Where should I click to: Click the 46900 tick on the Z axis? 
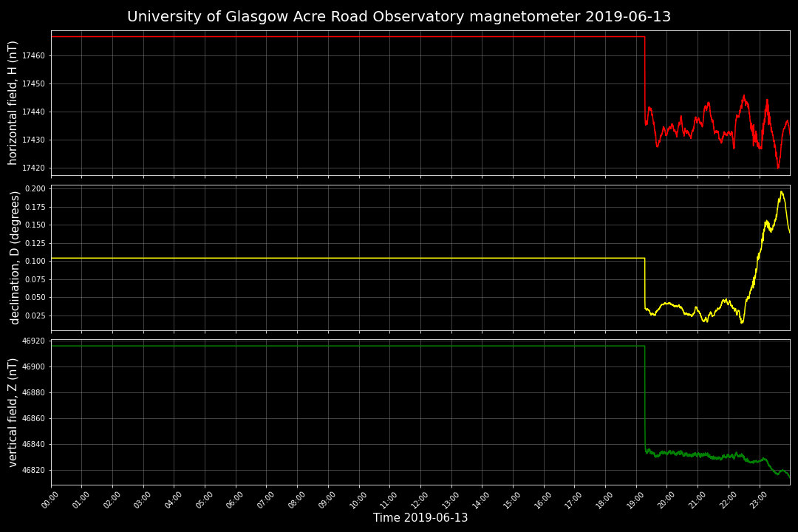34,367
